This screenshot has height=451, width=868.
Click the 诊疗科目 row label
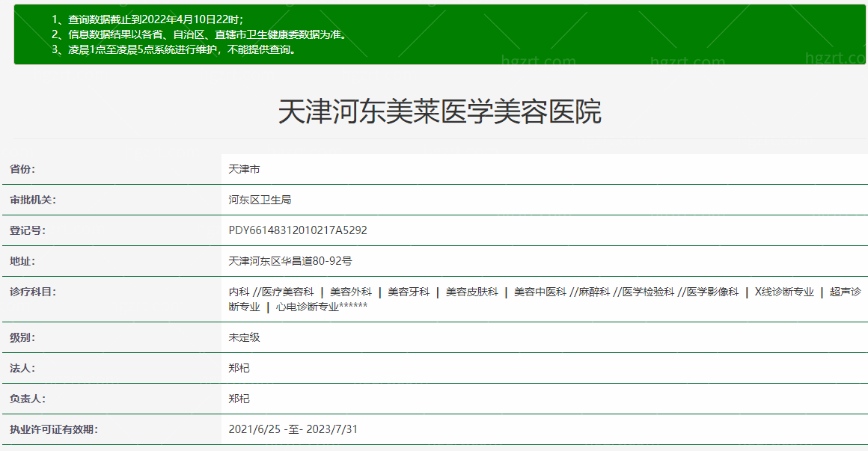(33, 292)
